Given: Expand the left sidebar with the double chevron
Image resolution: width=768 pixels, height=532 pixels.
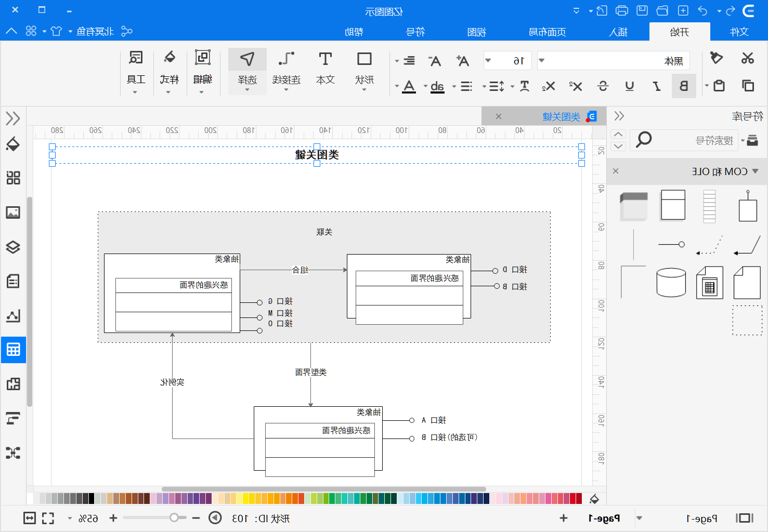Looking at the screenshot, I should click(x=13, y=118).
